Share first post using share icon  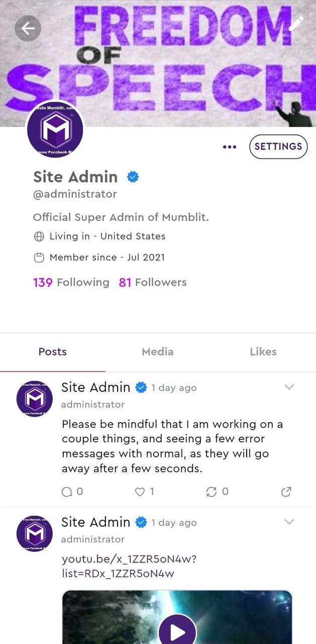click(286, 492)
